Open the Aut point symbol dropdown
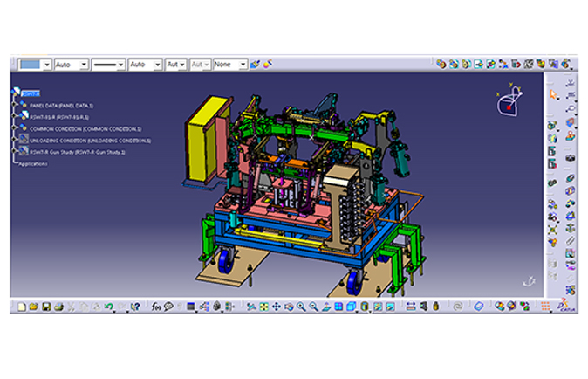This screenshot has height=379, width=588. 181,65
